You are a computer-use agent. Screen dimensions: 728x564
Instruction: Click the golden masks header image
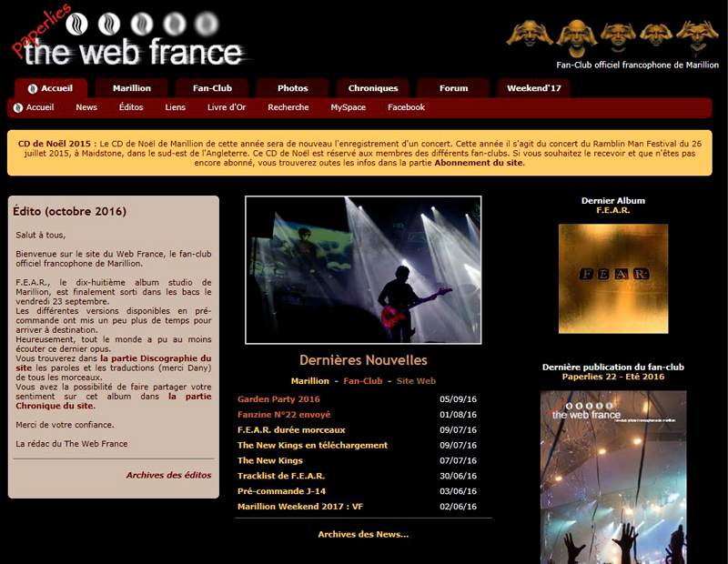612,38
